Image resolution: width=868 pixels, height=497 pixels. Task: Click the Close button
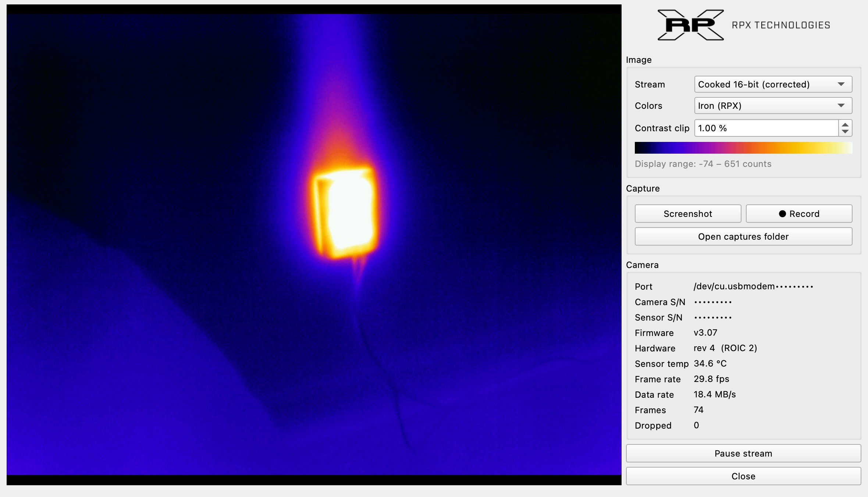click(743, 476)
